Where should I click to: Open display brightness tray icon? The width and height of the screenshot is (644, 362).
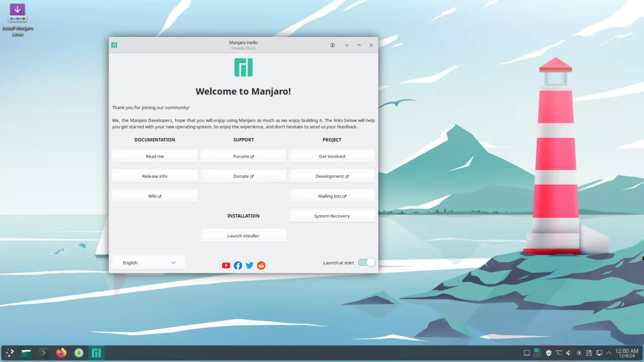click(579, 353)
